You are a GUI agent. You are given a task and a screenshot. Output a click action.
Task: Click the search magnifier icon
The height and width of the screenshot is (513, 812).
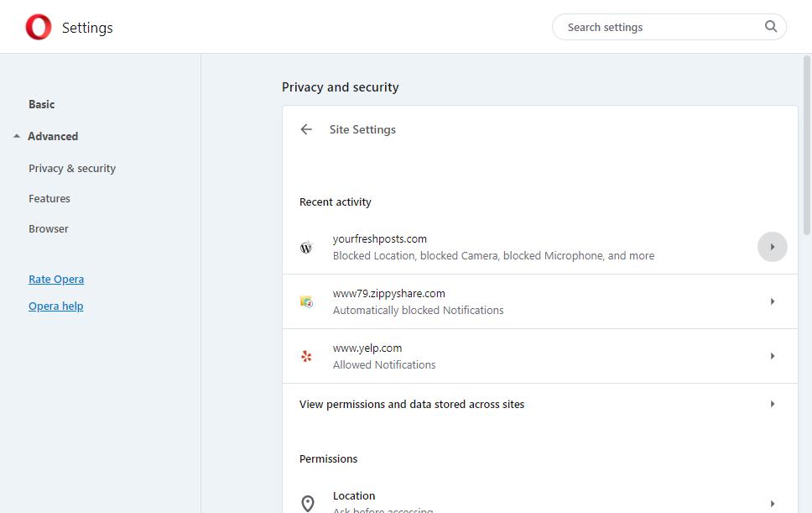[x=771, y=27]
